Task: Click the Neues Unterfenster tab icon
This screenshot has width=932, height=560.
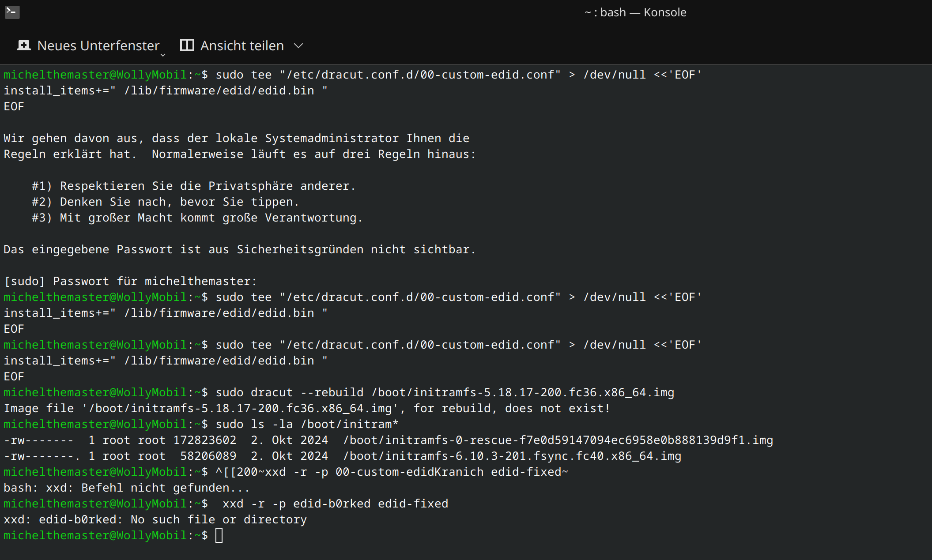Action: pos(24,45)
